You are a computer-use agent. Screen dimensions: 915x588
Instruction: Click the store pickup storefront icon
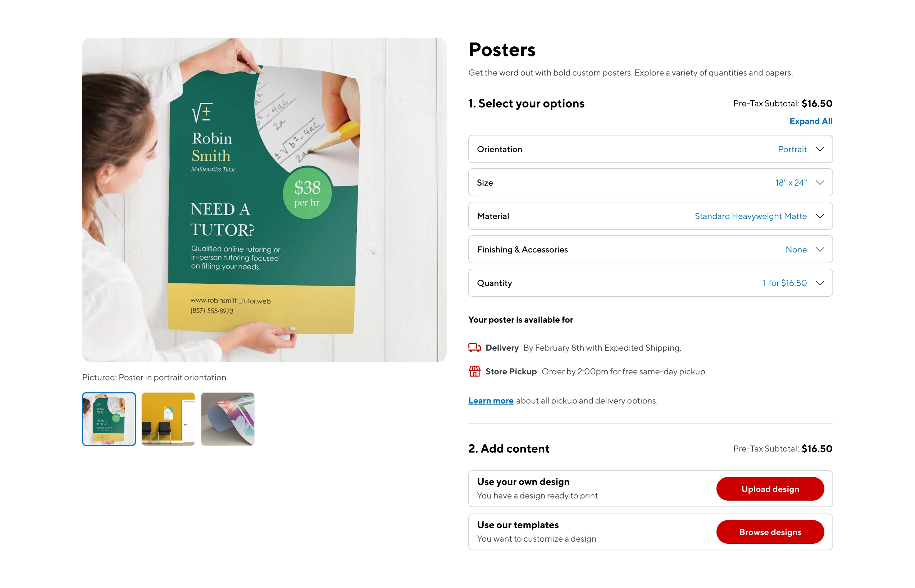[x=474, y=371]
